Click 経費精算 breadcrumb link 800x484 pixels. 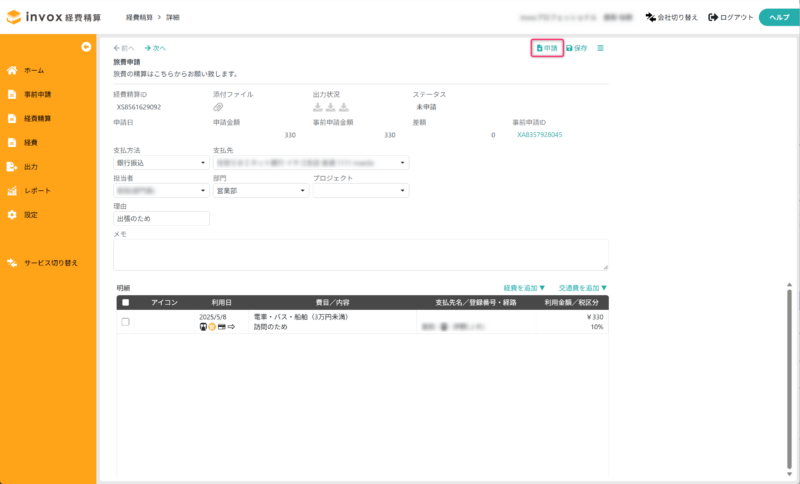pos(139,17)
